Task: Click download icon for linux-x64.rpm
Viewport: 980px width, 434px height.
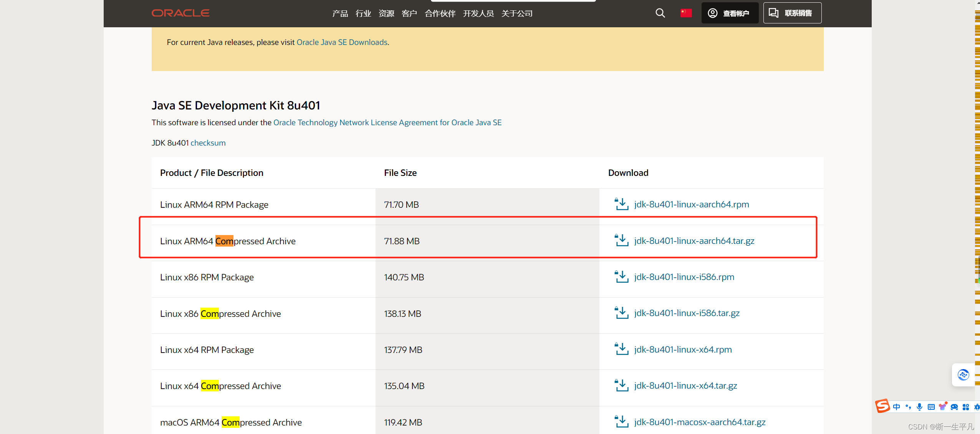Action: coord(621,350)
